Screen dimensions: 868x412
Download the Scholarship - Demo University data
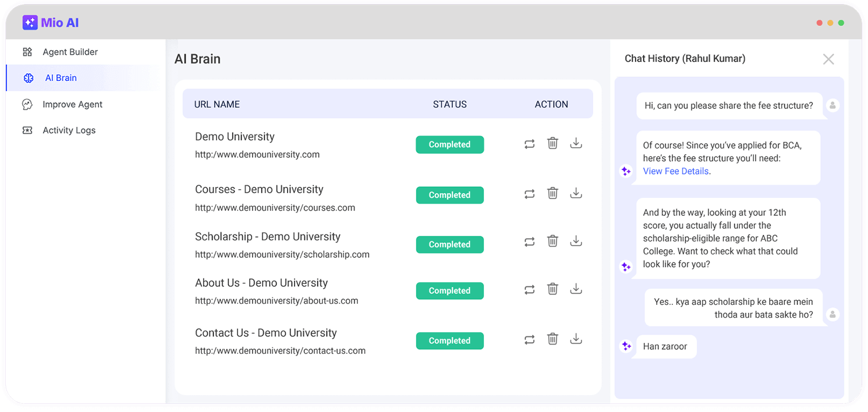pos(576,241)
